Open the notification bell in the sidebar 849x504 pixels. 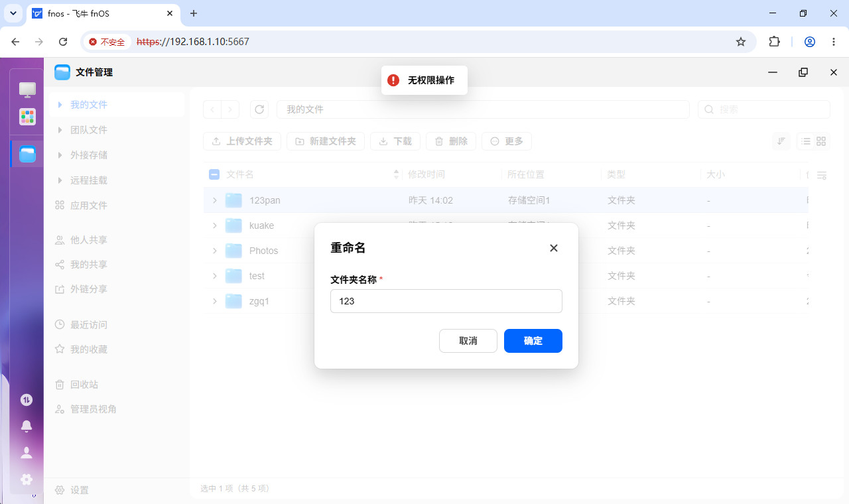click(x=27, y=426)
